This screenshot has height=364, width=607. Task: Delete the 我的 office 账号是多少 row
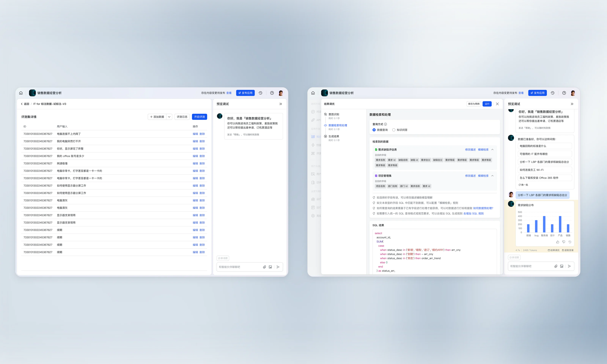click(202, 156)
